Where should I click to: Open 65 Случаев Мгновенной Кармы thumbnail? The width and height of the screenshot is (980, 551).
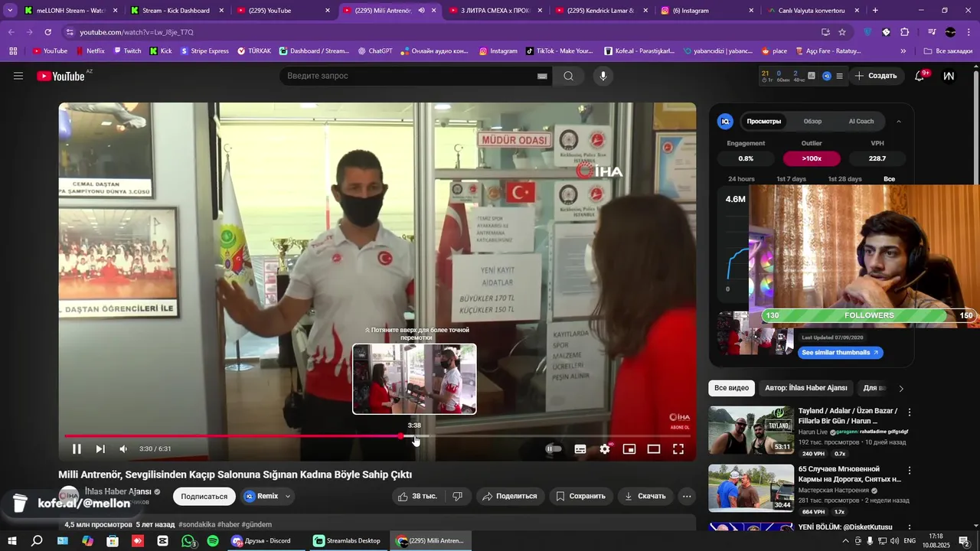pos(751,488)
